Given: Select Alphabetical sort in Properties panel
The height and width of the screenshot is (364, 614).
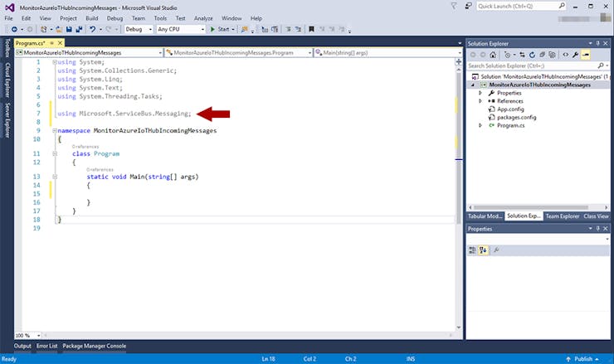Looking at the screenshot, I should (483, 250).
